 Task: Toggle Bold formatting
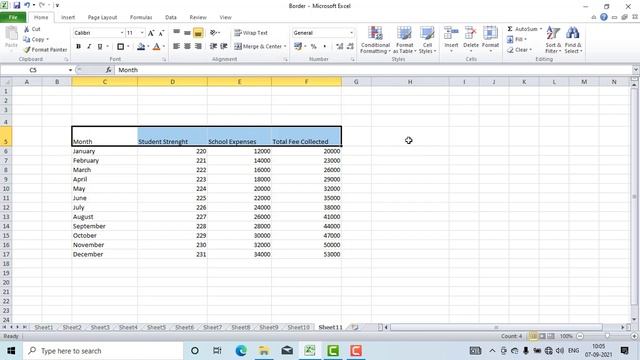(78, 47)
